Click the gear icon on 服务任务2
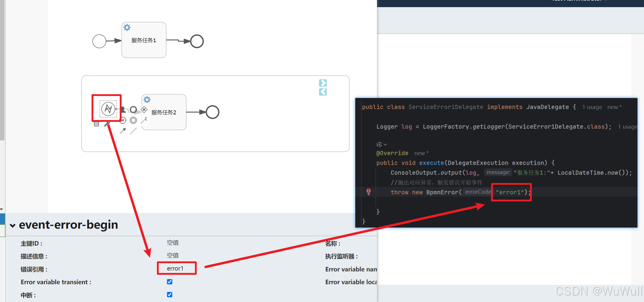 (x=147, y=99)
